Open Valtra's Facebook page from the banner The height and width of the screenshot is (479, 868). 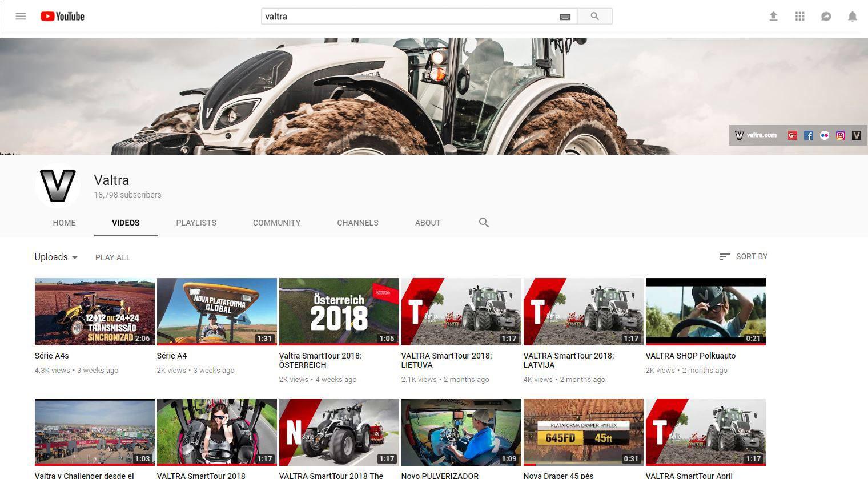click(x=809, y=135)
